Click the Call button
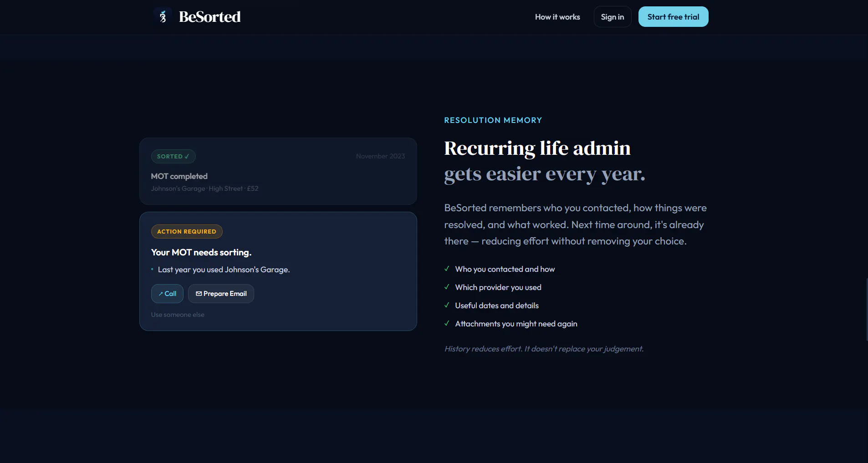868x463 pixels. 167,294
